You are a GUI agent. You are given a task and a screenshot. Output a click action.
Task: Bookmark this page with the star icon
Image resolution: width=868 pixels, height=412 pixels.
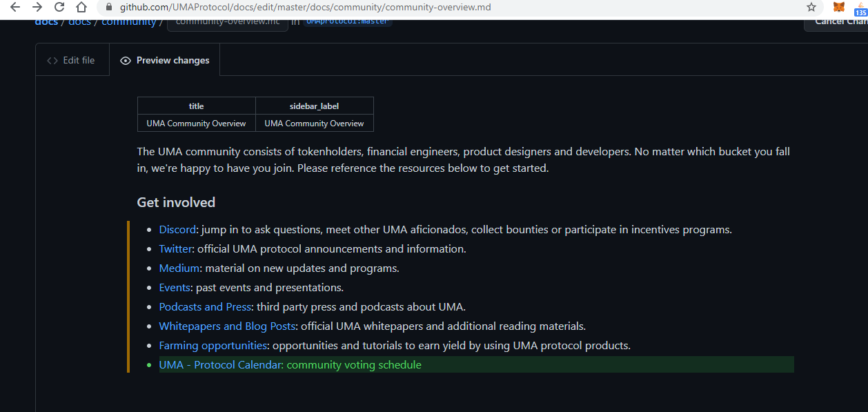pos(811,8)
